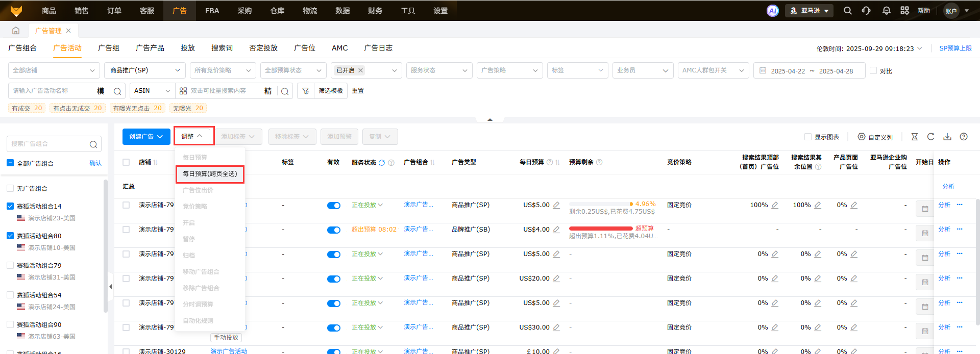The width and height of the screenshot is (980, 354).
Task: Click the notification bell icon
Action: pyautogui.click(x=886, y=11)
